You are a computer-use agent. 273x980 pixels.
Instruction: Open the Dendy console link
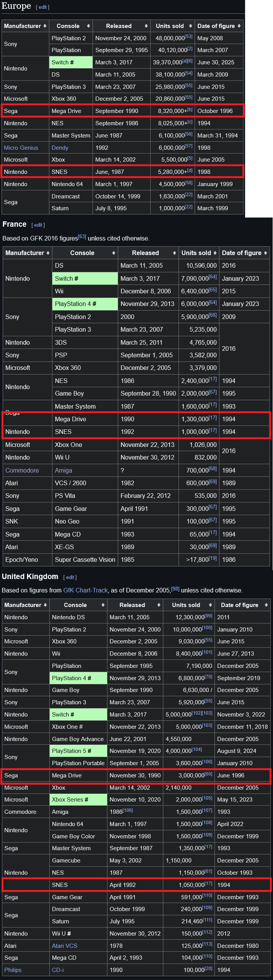click(x=60, y=148)
